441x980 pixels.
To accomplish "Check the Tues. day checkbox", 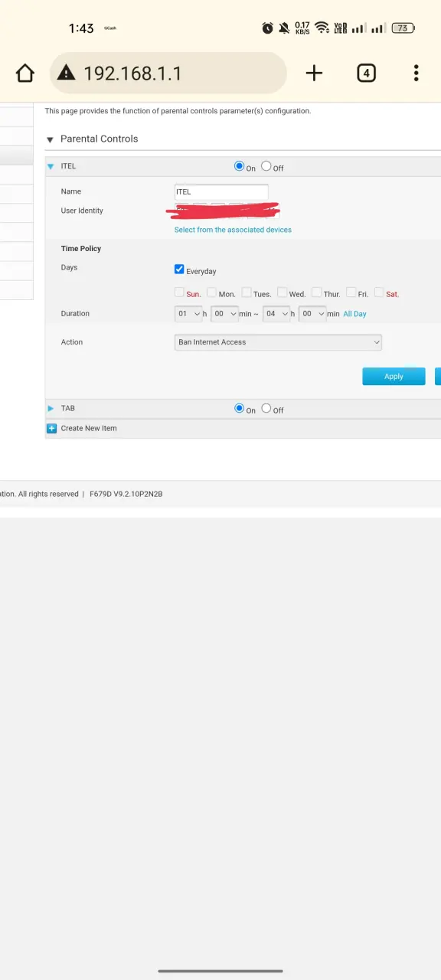I will coord(247,292).
